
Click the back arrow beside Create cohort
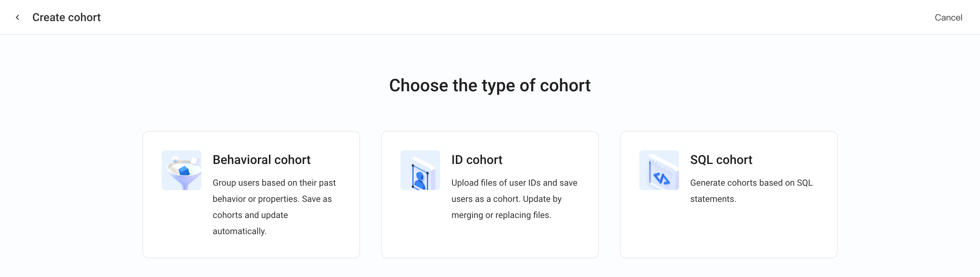[x=17, y=17]
